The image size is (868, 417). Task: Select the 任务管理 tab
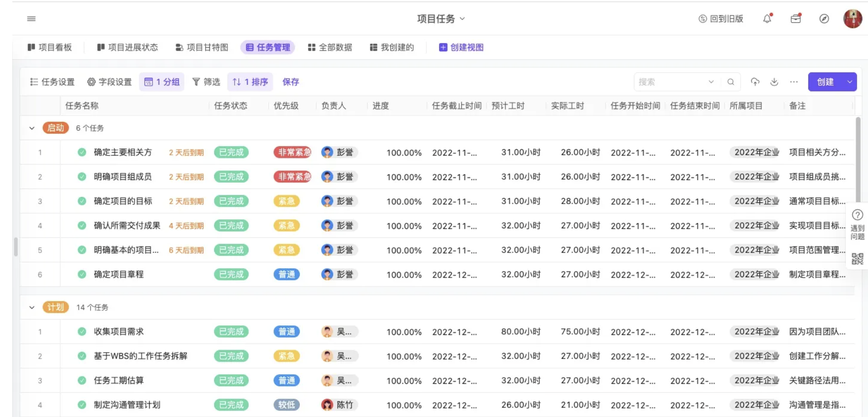[268, 47]
